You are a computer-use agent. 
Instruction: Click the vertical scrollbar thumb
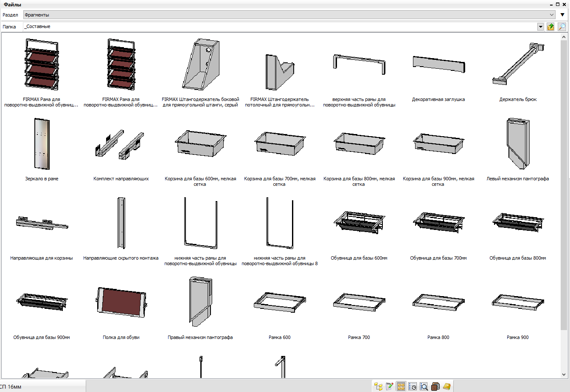pyautogui.click(x=564, y=185)
